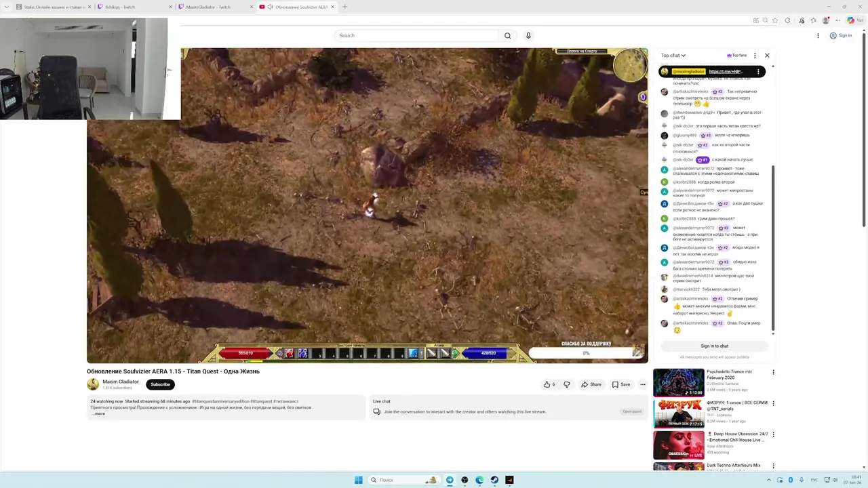Open the Windows Start menu

coord(358,480)
